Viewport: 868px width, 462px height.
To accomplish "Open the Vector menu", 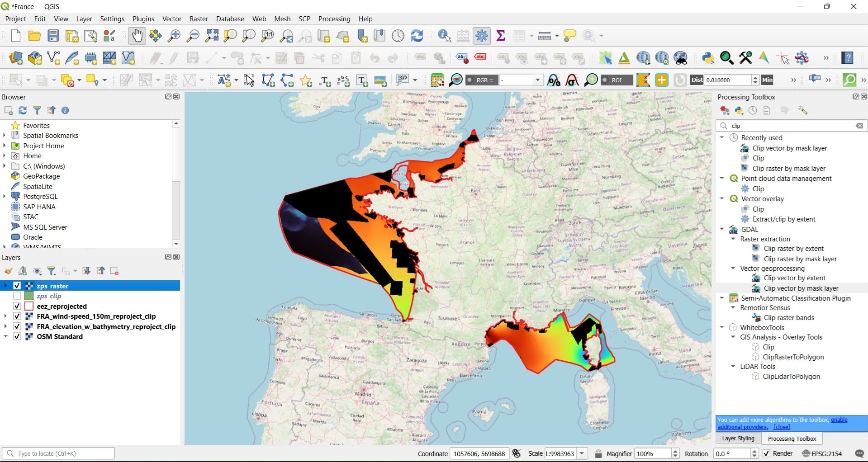I will point(171,19).
